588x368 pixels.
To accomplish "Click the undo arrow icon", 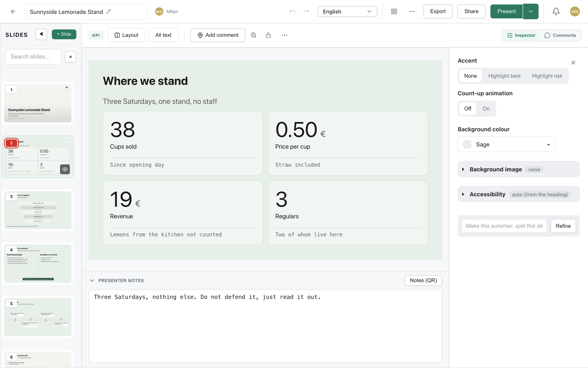I will coord(292,12).
